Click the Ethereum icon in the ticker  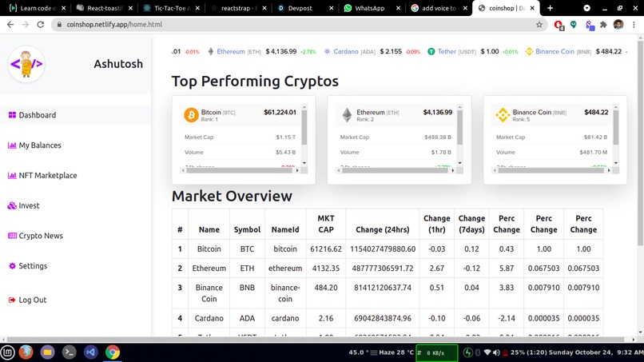pos(211,51)
